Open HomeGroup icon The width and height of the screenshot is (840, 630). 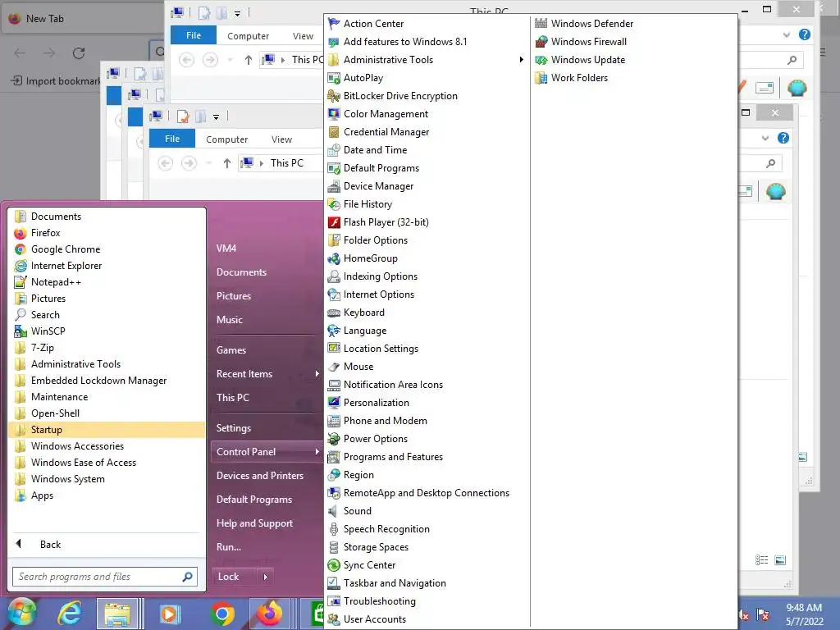(x=334, y=258)
